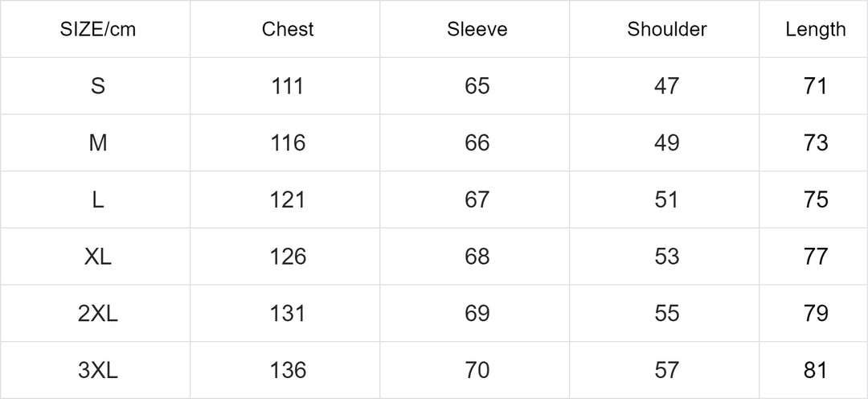Click shoulder value 47 for size S
Screen dimensions: 868x399
point(667,86)
